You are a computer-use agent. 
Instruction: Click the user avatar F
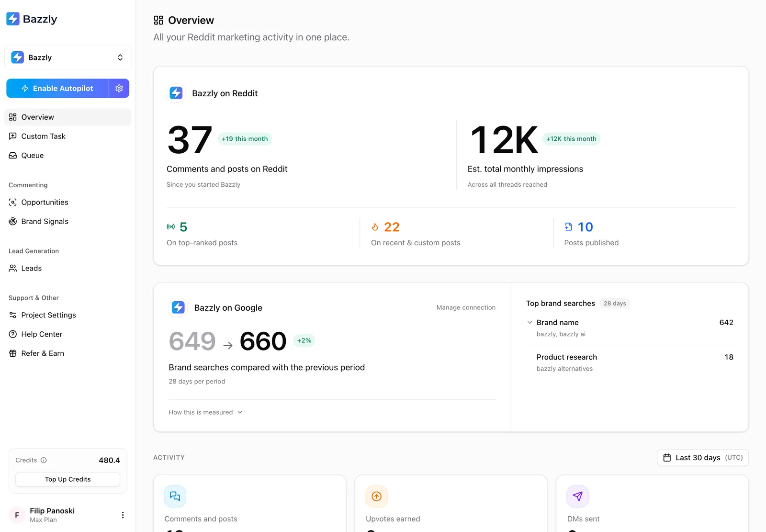[x=17, y=515]
